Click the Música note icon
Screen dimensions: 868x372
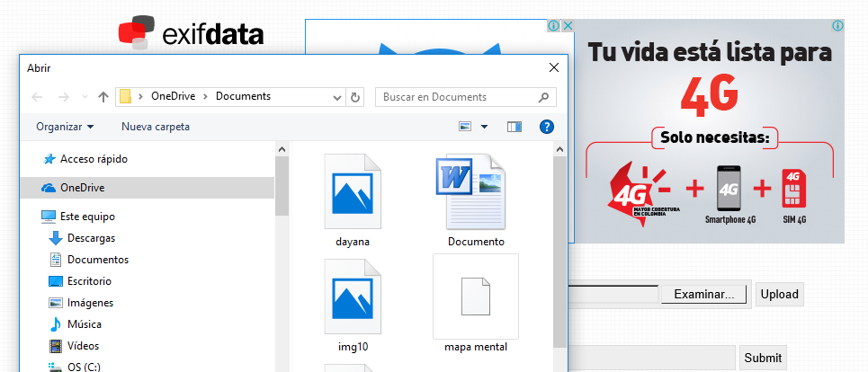[56, 324]
